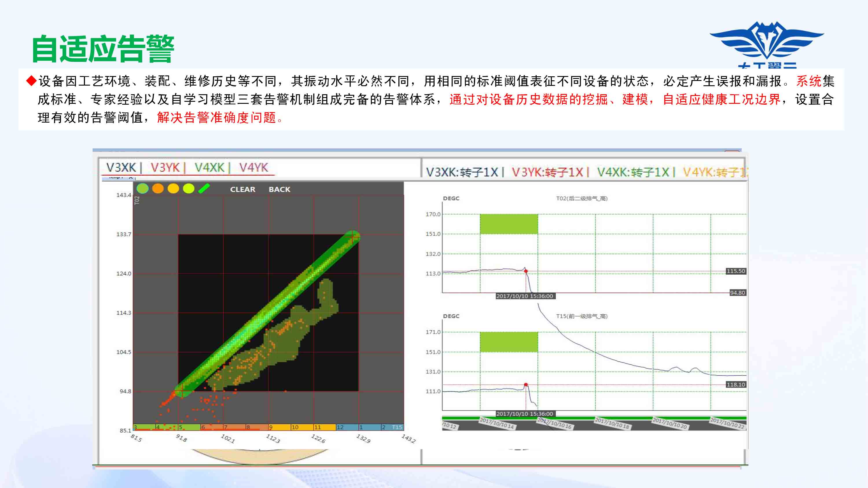Select month segment 9 on color bar

coord(280,427)
